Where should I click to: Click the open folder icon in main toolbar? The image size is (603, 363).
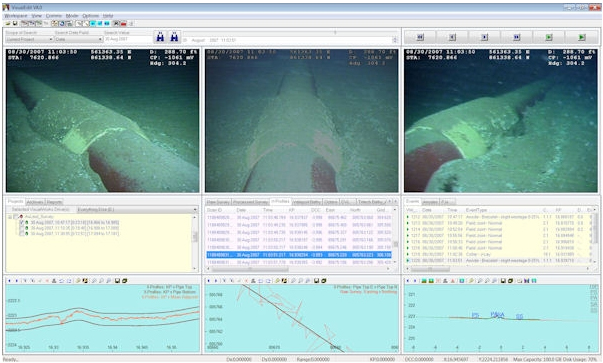[x=8, y=23]
